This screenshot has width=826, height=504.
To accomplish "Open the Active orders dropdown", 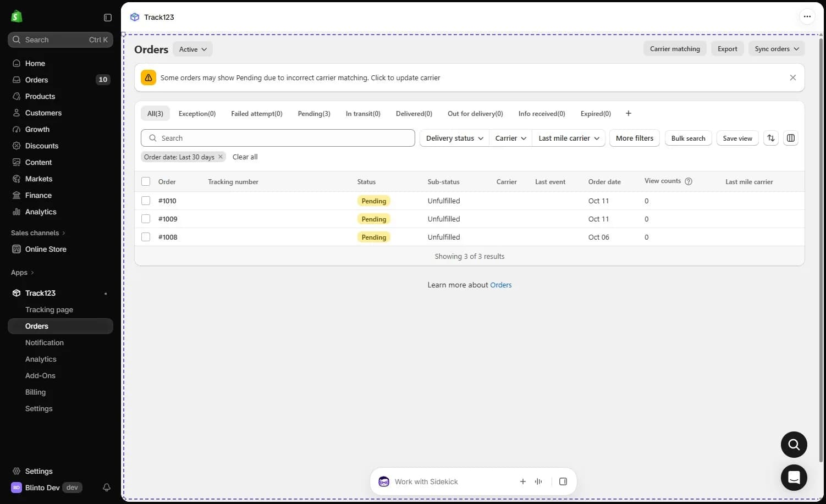I will (x=192, y=49).
